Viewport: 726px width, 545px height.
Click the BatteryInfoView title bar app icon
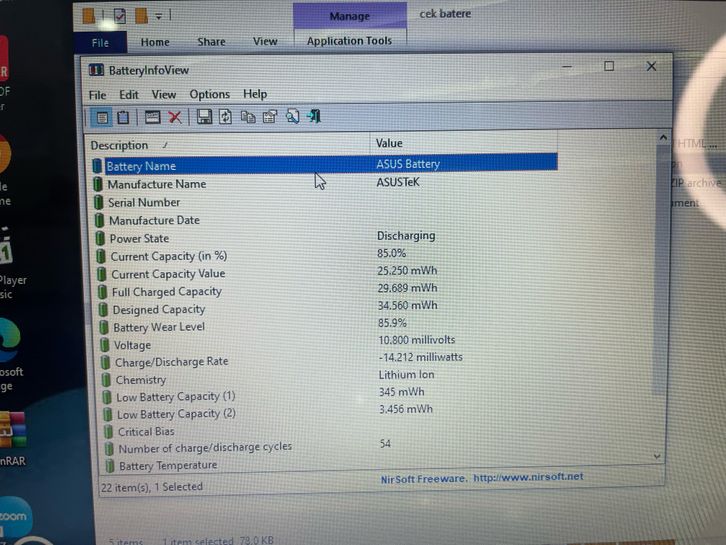point(96,70)
